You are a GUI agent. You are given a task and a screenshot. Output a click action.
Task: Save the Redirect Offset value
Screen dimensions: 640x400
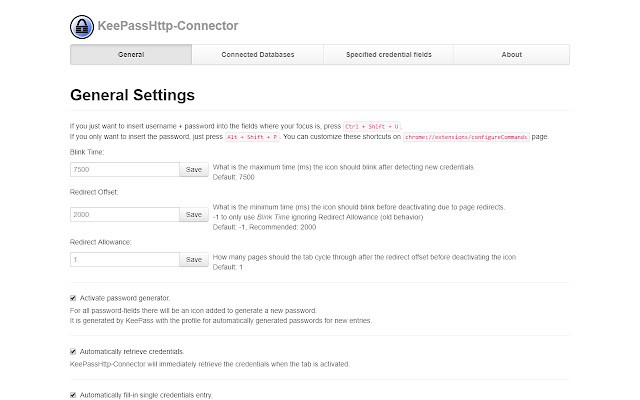point(194,214)
